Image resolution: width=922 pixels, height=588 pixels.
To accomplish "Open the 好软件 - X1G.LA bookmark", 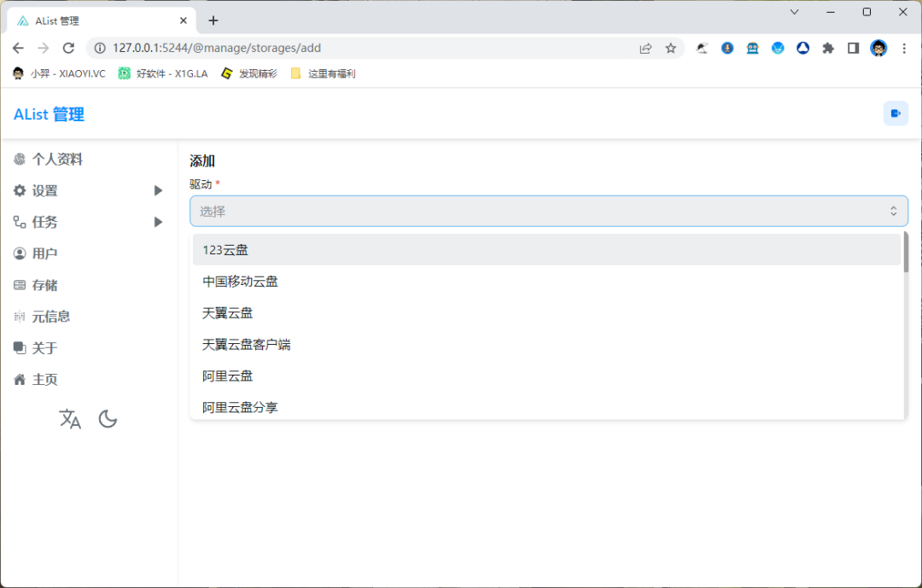I will coord(163,73).
